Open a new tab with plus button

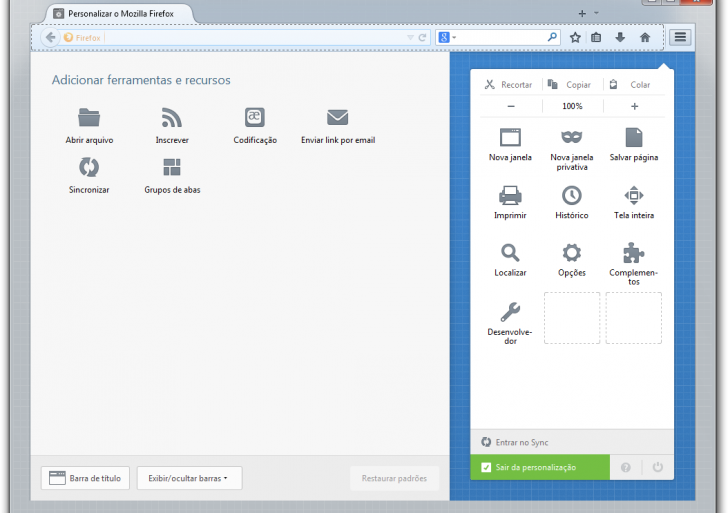(x=582, y=13)
